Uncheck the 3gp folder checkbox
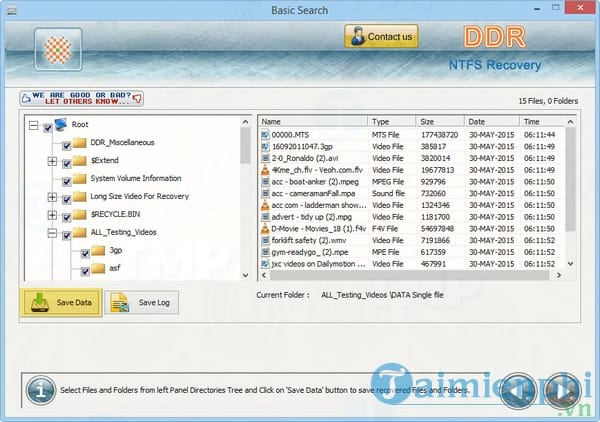Image resolution: width=600 pixels, height=422 pixels. [x=85, y=253]
